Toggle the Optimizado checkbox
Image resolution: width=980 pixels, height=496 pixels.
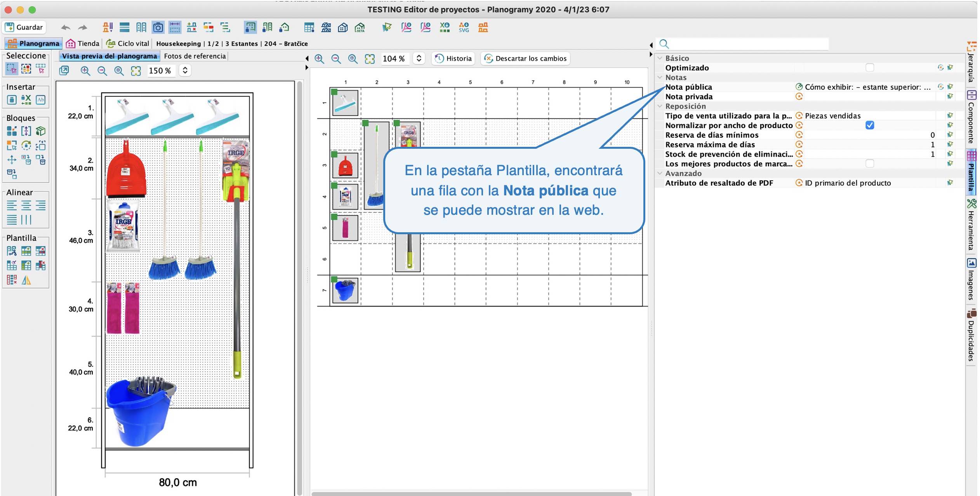[870, 68]
